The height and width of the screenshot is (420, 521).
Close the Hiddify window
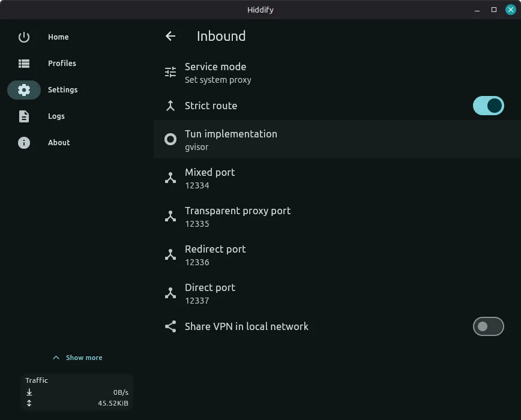(510, 10)
